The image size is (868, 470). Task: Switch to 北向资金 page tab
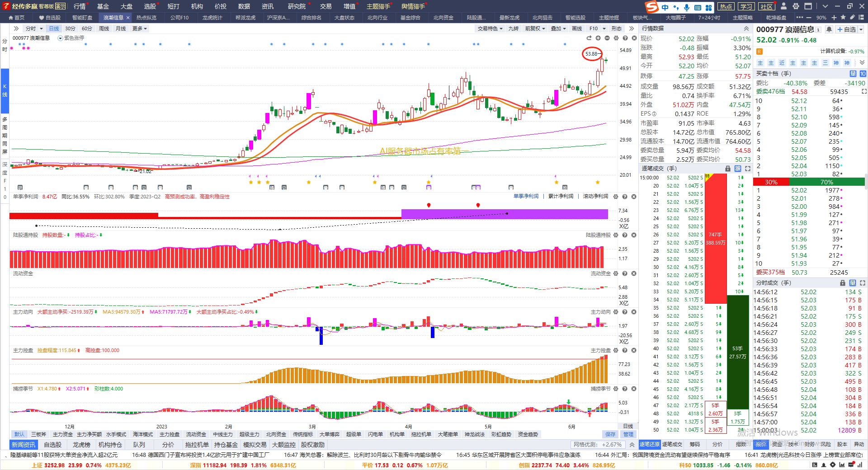tap(443, 18)
